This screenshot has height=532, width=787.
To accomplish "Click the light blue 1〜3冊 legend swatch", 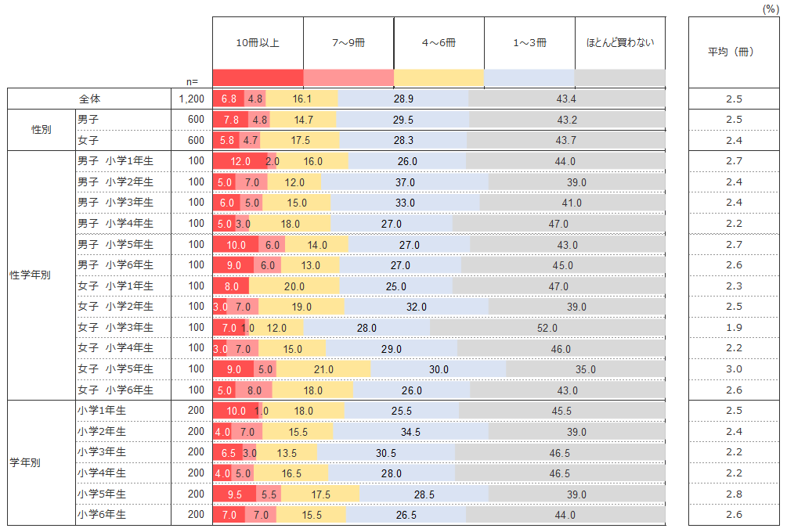I will [529, 77].
